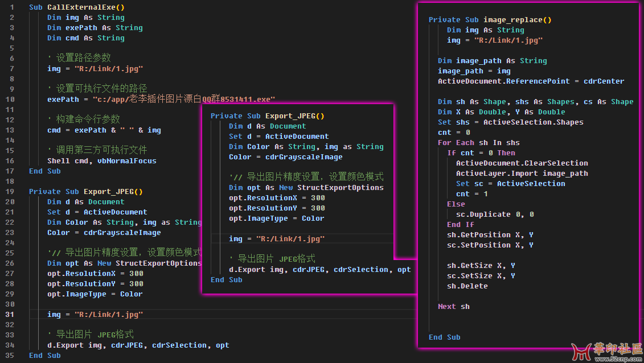
Task: Click 'Dim exePath As String' on line 3
Action: pyautogui.click(x=95, y=28)
